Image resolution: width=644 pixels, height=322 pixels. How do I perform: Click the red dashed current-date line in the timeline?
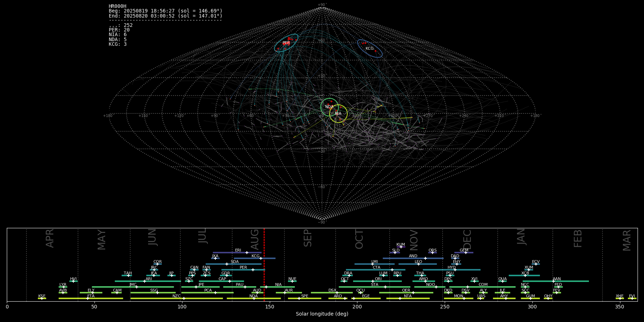(264, 265)
